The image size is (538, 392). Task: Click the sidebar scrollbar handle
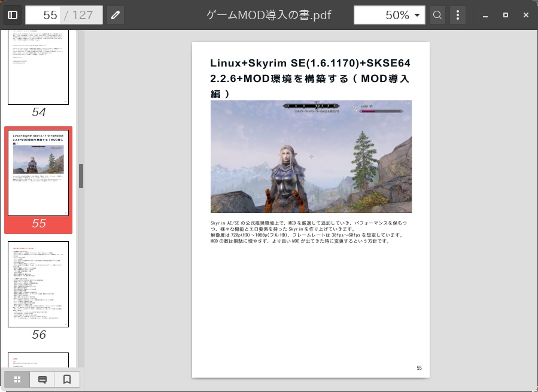[x=81, y=176]
